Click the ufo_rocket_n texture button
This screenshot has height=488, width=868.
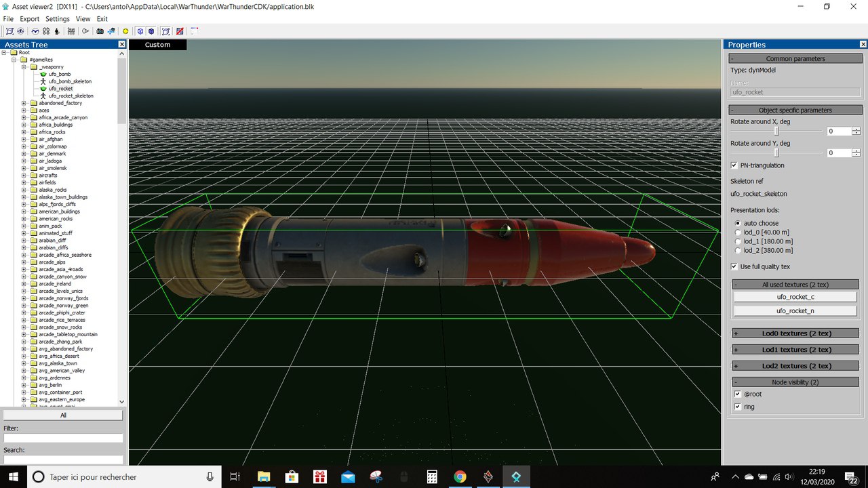(x=795, y=310)
